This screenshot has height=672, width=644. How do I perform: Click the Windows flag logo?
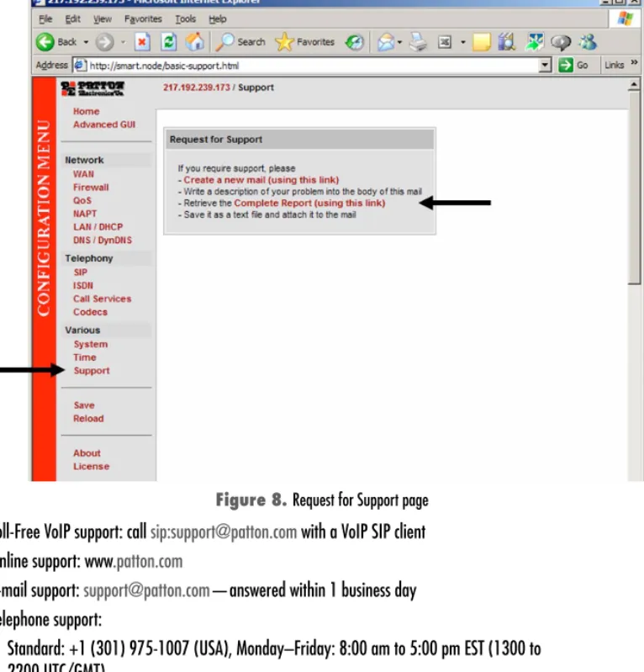point(626,19)
